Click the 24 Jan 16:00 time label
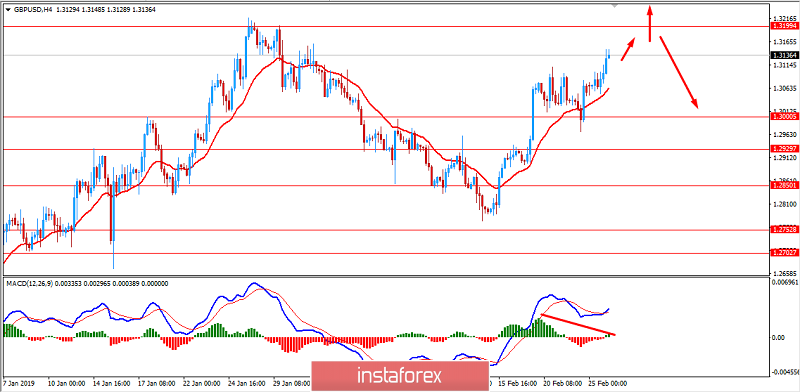 pyautogui.click(x=246, y=383)
